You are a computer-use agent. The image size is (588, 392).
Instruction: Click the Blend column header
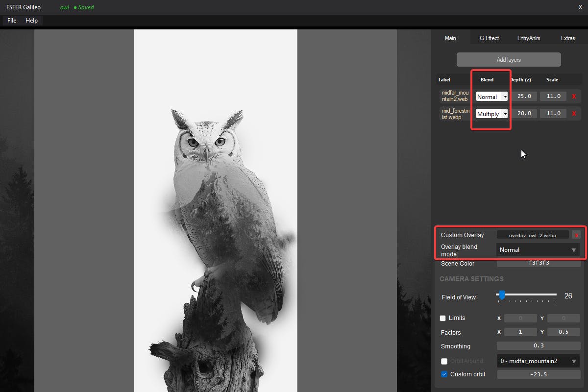coord(487,79)
